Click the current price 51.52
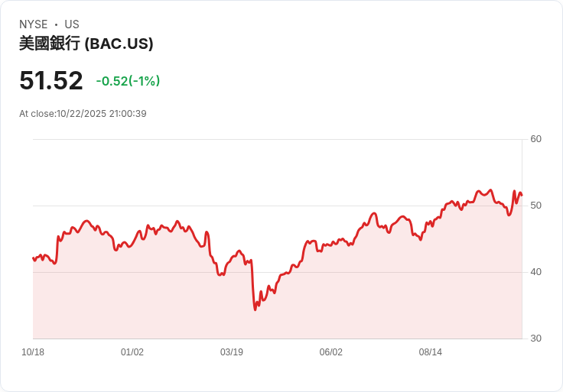Viewport: 563px width, 392px height. (x=51, y=81)
